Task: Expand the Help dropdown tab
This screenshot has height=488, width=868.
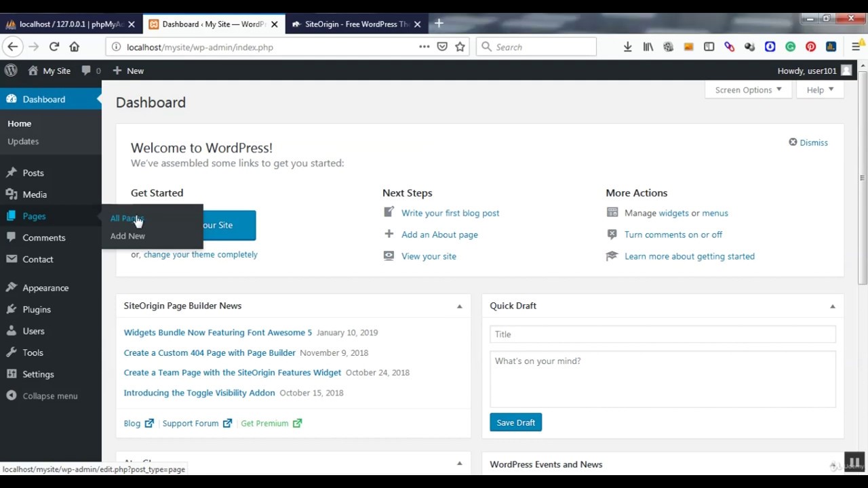Action: pyautogui.click(x=821, y=89)
